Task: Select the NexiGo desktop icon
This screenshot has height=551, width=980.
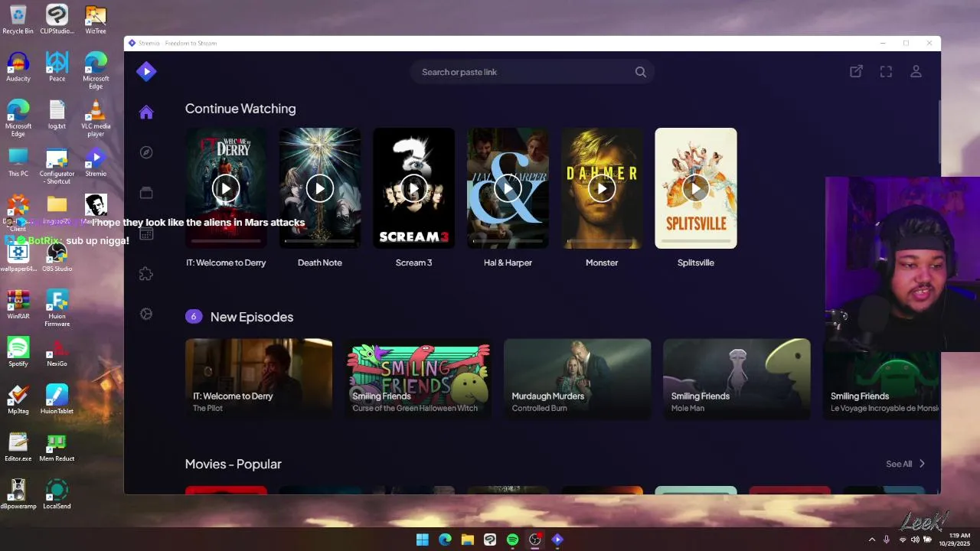Action: tap(57, 351)
